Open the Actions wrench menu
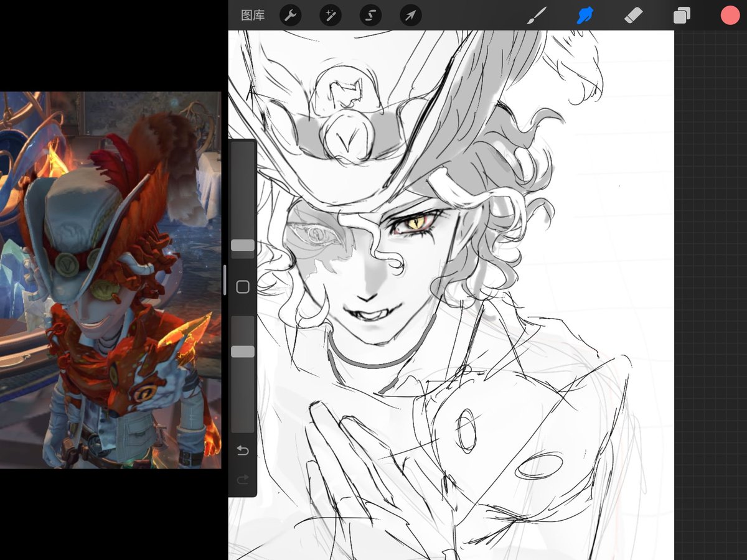 click(290, 16)
